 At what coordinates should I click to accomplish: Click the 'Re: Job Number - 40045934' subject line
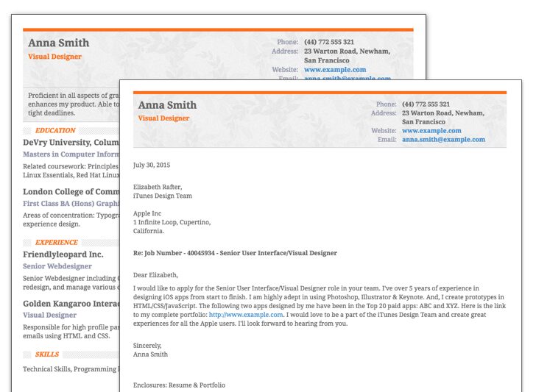235,253
